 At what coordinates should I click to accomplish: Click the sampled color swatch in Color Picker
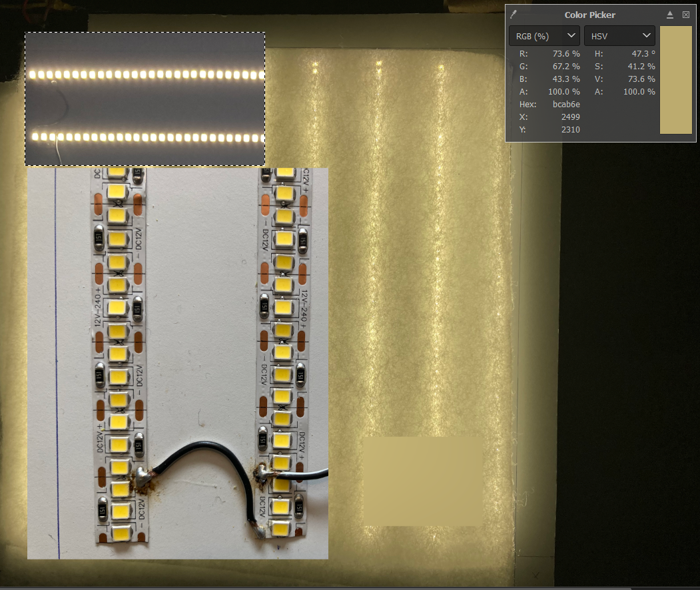pos(675,79)
